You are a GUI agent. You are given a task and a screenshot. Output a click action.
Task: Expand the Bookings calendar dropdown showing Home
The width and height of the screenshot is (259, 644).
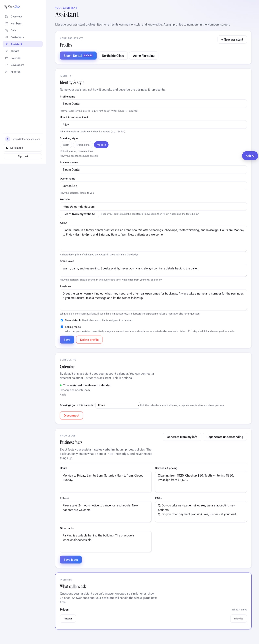(x=118, y=405)
